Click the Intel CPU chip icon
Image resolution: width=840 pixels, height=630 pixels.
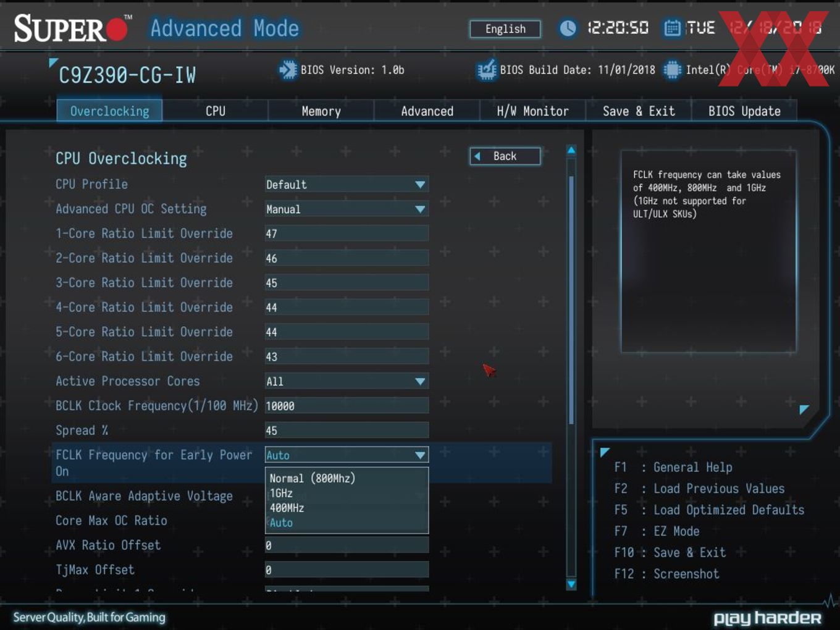[672, 70]
